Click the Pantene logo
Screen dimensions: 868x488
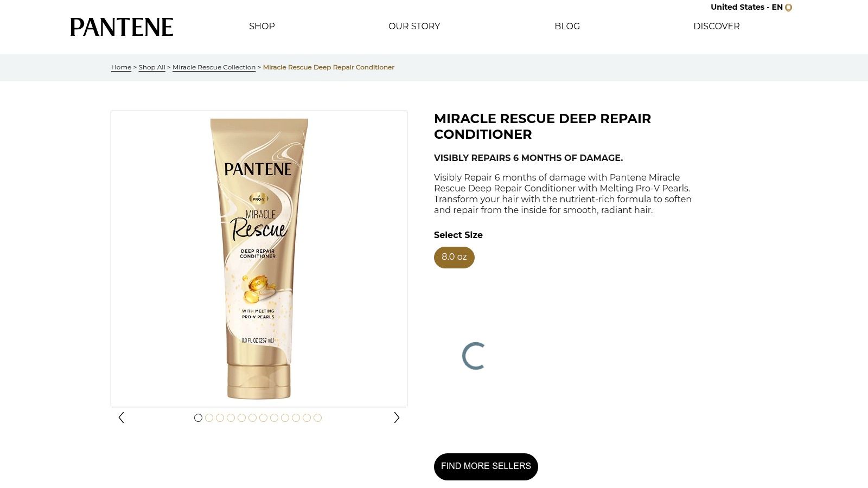tap(122, 27)
